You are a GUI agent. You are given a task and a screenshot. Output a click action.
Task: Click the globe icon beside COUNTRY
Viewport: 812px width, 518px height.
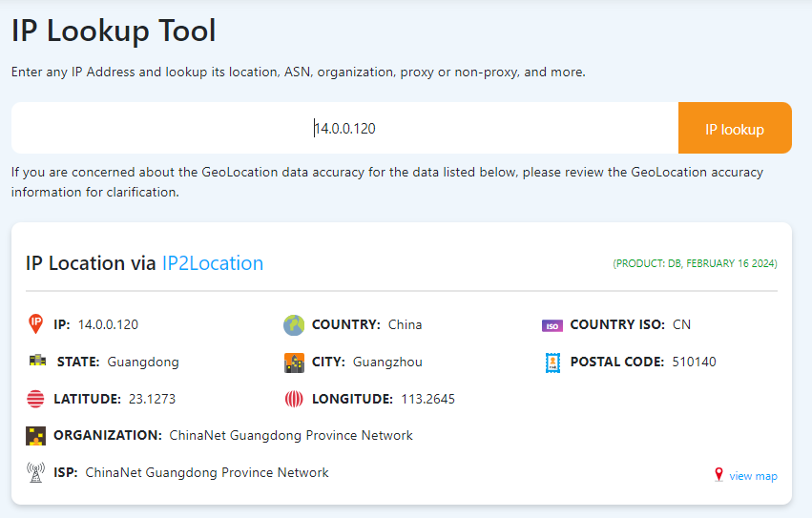(x=294, y=325)
